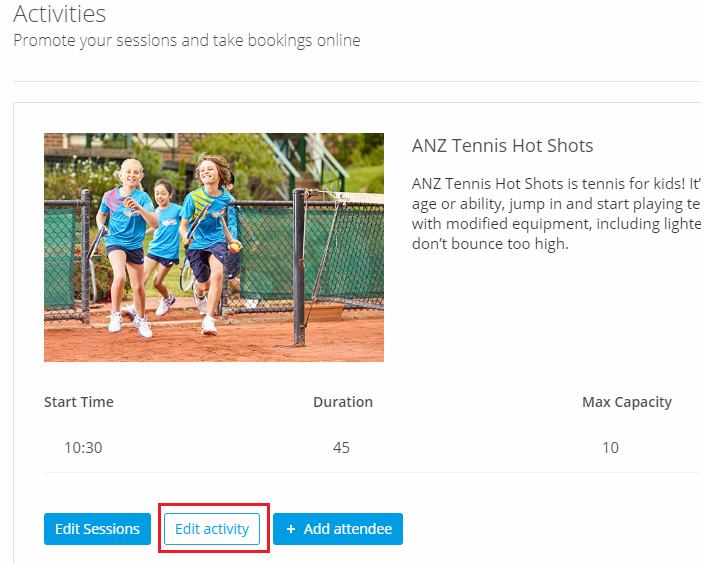Click the Add attendee button
Screen dimensions: 727x563
tap(338, 529)
